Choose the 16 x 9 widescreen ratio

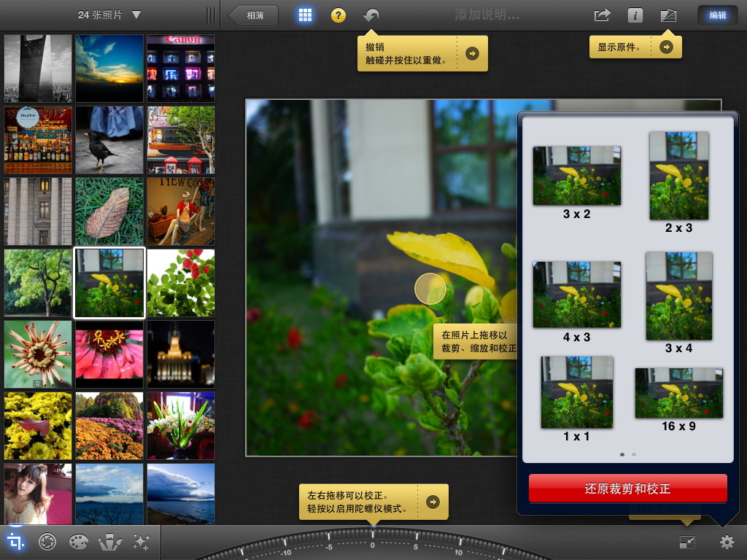click(679, 393)
